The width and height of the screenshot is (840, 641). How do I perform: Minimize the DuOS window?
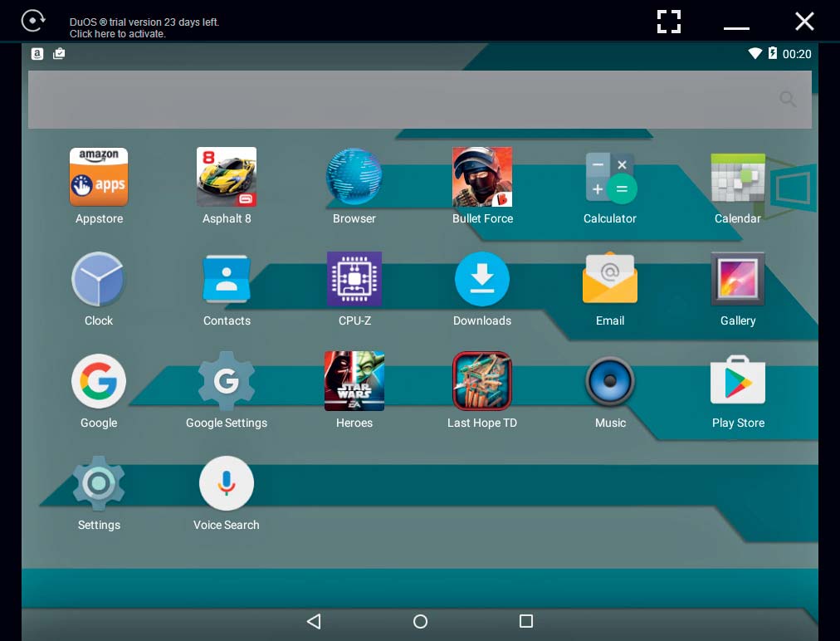[x=736, y=28]
